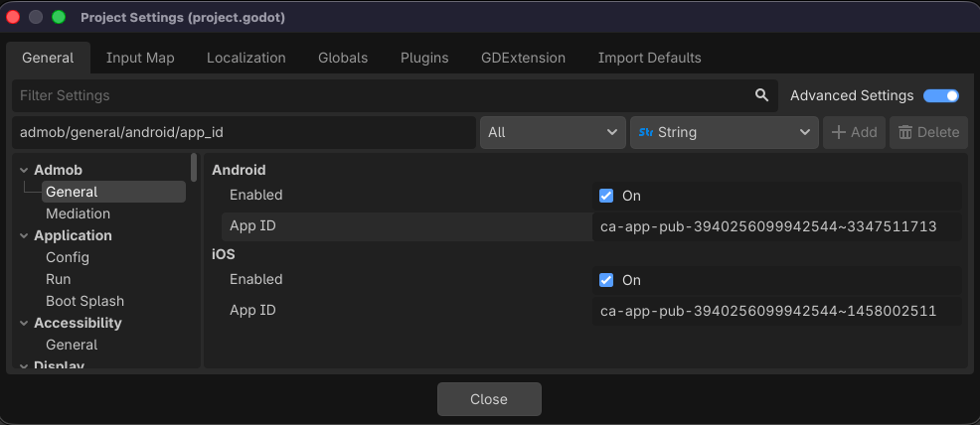Open the Globals tab

(x=343, y=58)
